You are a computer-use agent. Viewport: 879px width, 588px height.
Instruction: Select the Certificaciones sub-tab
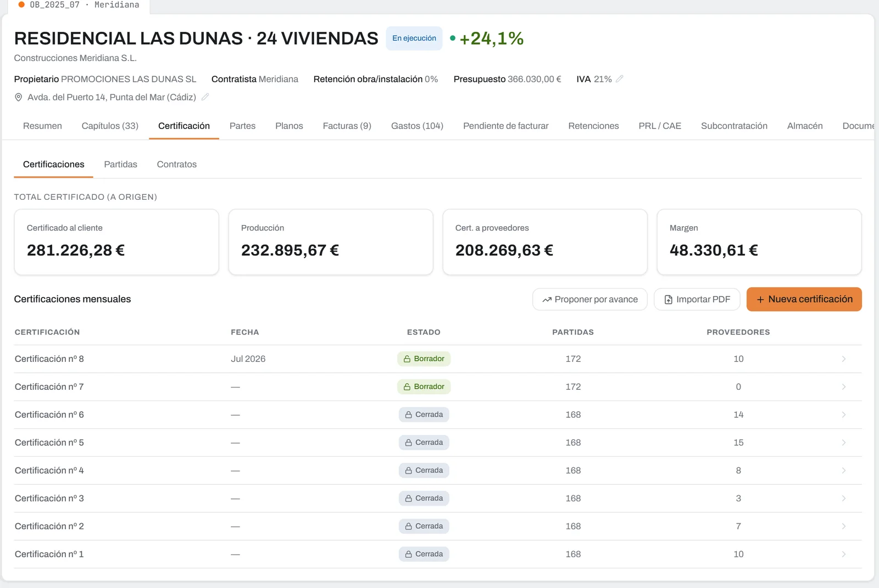[53, 164]
